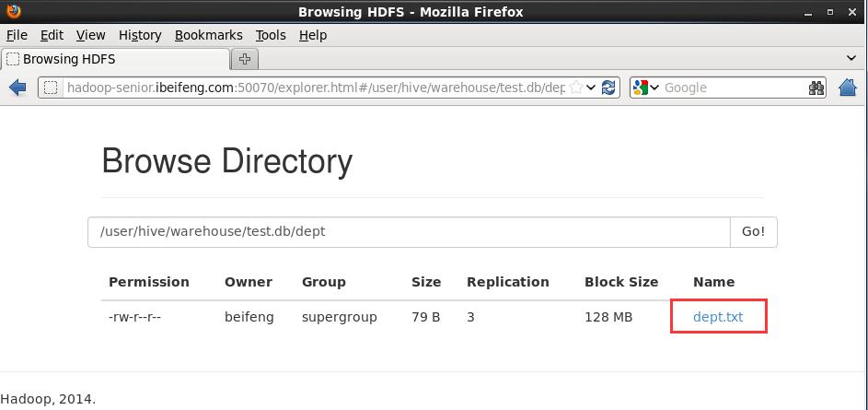
Task: Click the supergroup group cell
Action: tap(340, 318)
